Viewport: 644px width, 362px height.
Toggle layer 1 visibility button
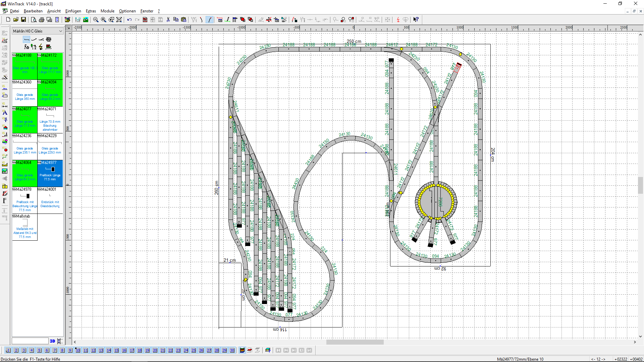point(8,350)
